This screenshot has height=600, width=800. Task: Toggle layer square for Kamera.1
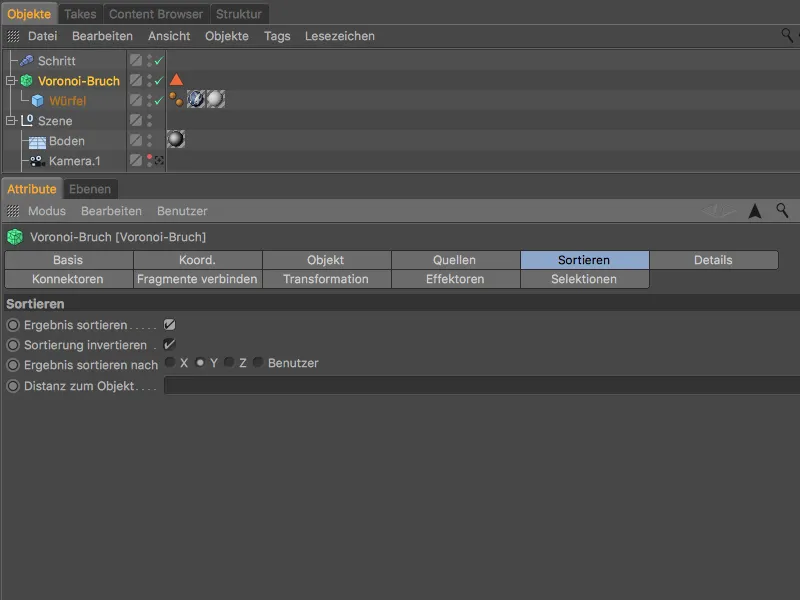pyautogui.click(x=136, y=160)
